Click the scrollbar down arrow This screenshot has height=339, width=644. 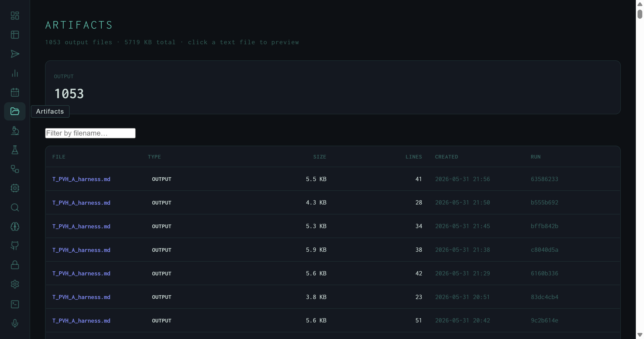tap(640, 335)
